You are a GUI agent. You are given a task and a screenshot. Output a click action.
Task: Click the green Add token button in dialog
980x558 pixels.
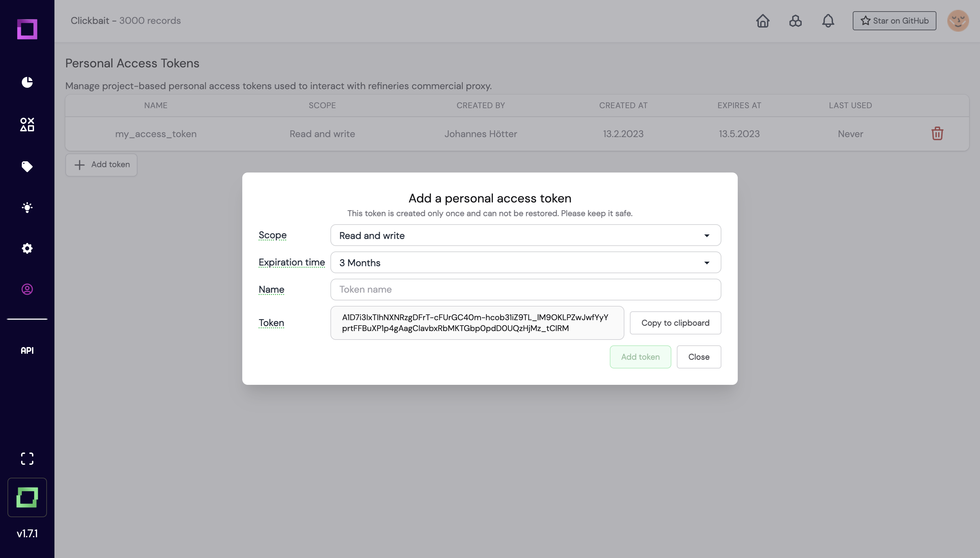coord(640,357)
